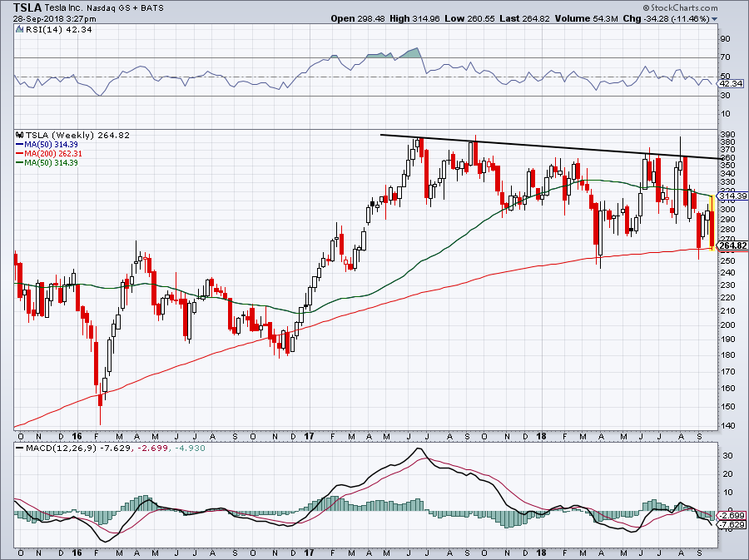Click the StockCharts.com copyright text
Screen dimensions: 749x560
(x=680, y=7)
